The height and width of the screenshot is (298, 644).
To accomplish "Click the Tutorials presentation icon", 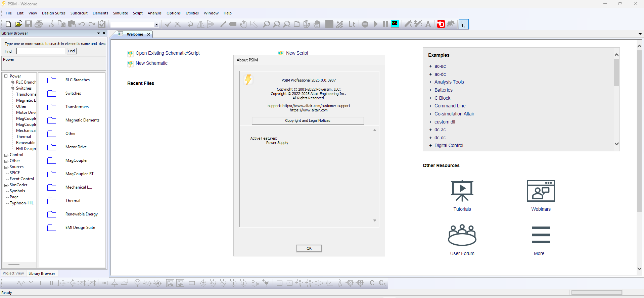I will [462, 191].
